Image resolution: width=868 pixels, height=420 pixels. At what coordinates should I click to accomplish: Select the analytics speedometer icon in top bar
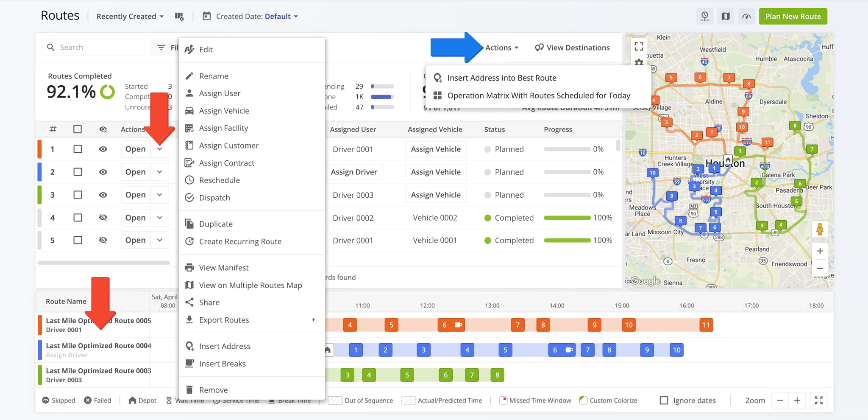(746, 16)
